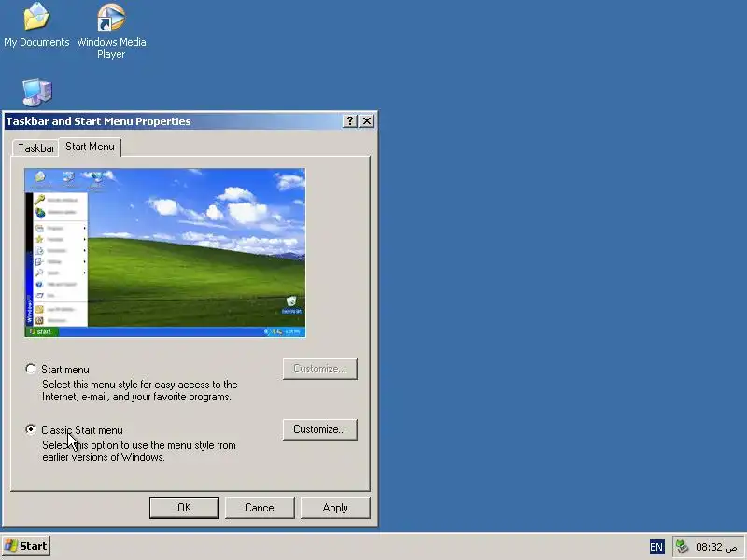Click the "Classic Start menu" label text
The width and height of the screenshot is (747, 560).
82,430
